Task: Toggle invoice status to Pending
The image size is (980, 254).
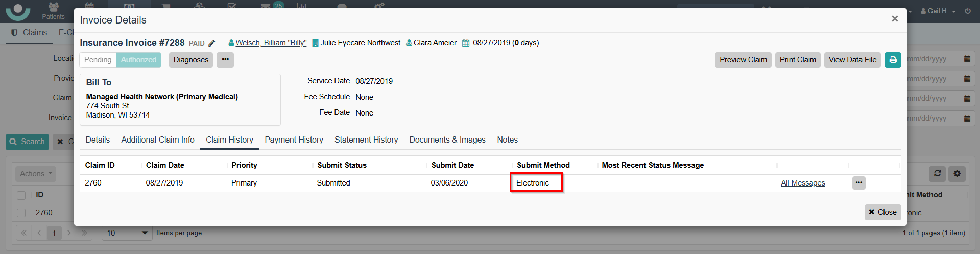Action: pyautogui.click(x=98, y=60)
